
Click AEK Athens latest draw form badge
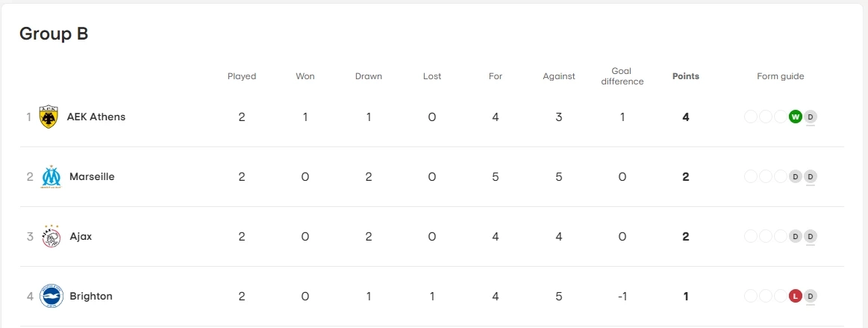pyautogui.click(x=811, y=117)
